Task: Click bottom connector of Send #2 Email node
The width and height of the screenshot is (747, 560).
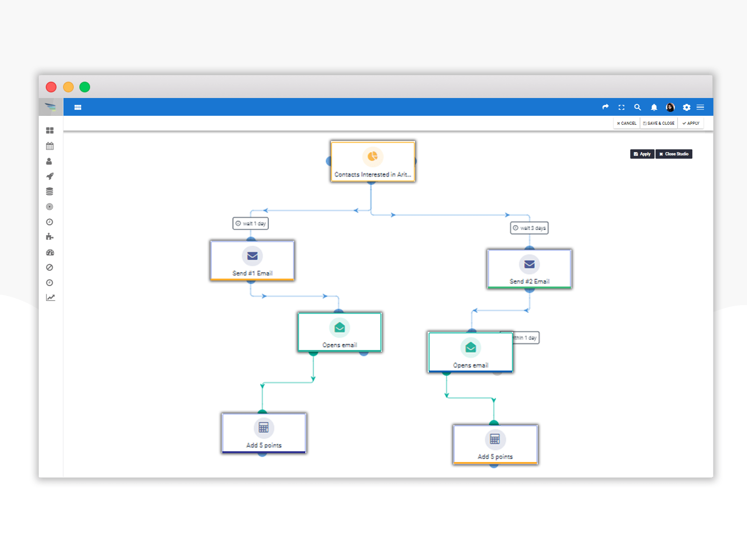Action: pyautogui.click(x=529, y=290)
